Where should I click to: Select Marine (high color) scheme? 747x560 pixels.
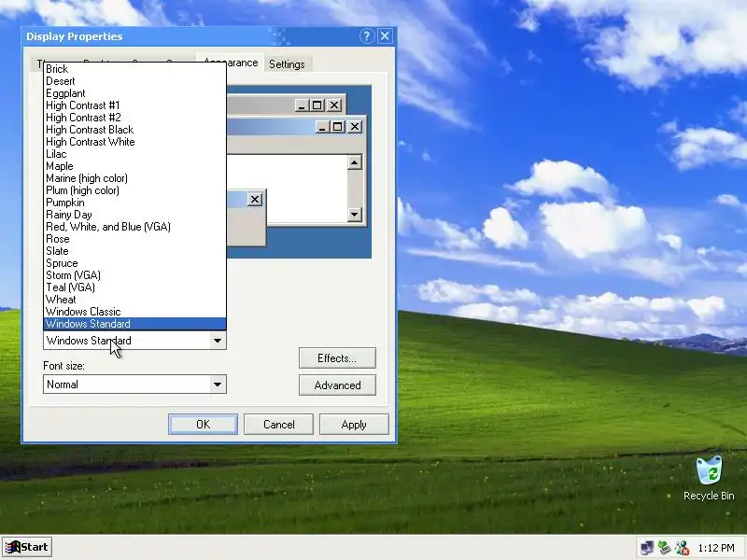tap(134, 178)
